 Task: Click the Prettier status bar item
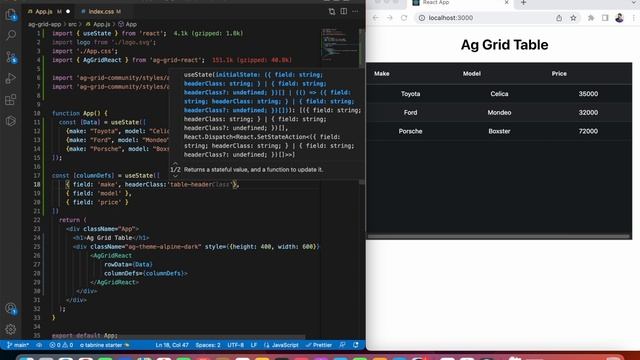pos(319,345)
